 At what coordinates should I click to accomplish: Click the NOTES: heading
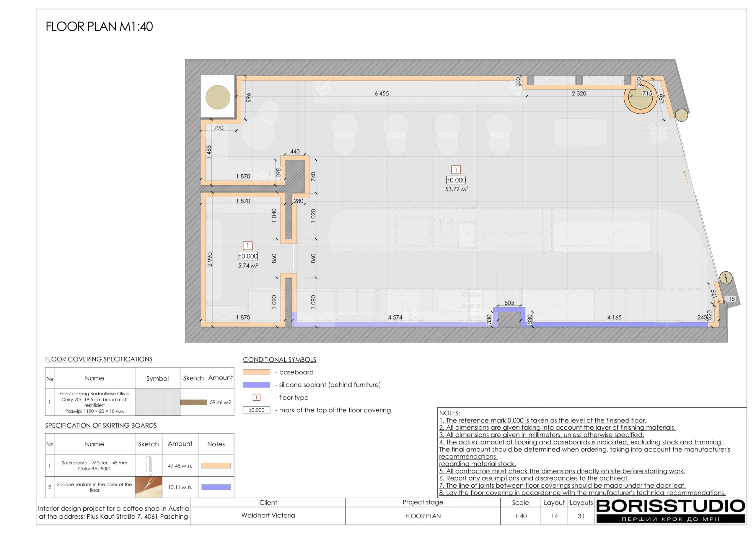click(x=449, y=413)
